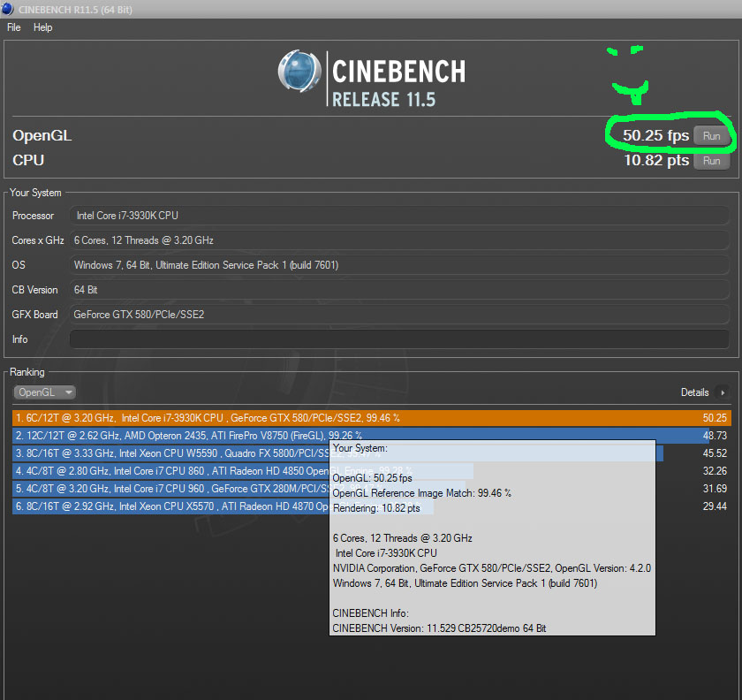Screen dimensions: 742x700
Task: Open the Help menu
Action: (43, 27)
